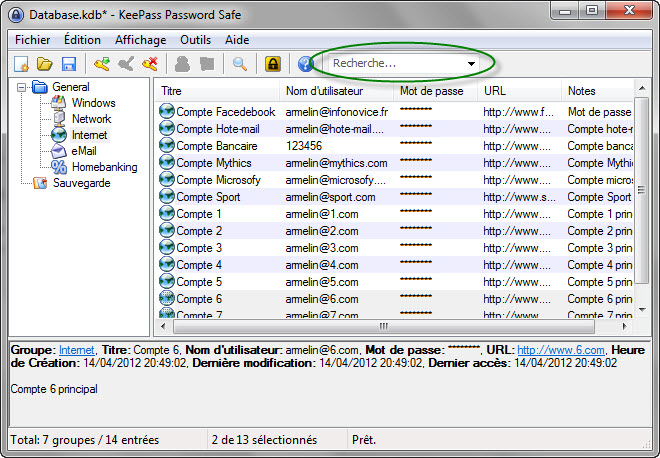Open the Fichier menu
This screenshot has width=660, height=458.
pos(32,40)
